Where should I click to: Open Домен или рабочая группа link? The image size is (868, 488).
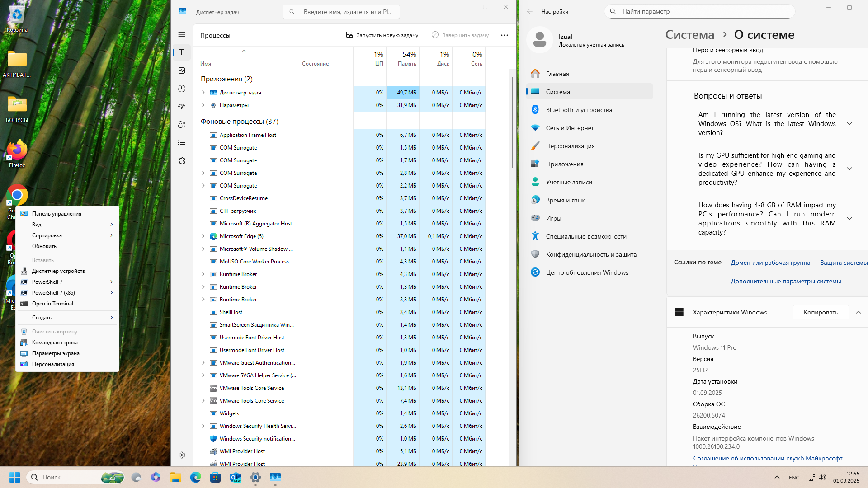pos(770,263)
